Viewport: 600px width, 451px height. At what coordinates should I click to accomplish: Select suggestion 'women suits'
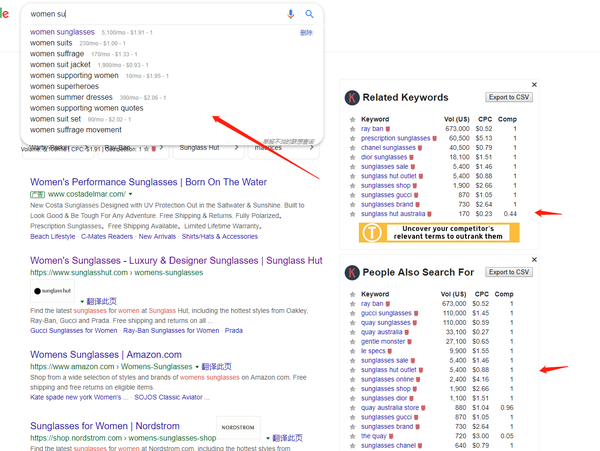pyautogui.click(x=51, y=43)
